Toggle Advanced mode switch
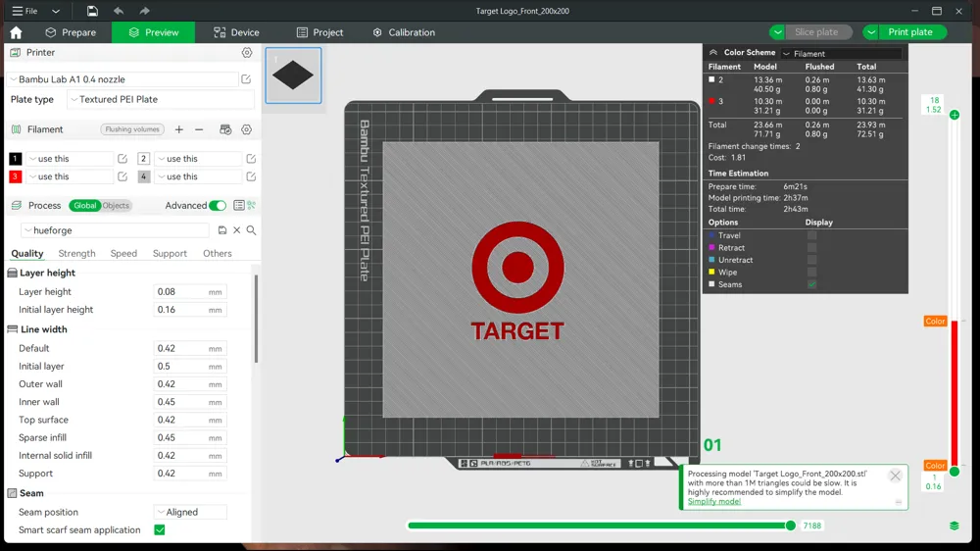 pyautogui.click(x=218, y=205)
